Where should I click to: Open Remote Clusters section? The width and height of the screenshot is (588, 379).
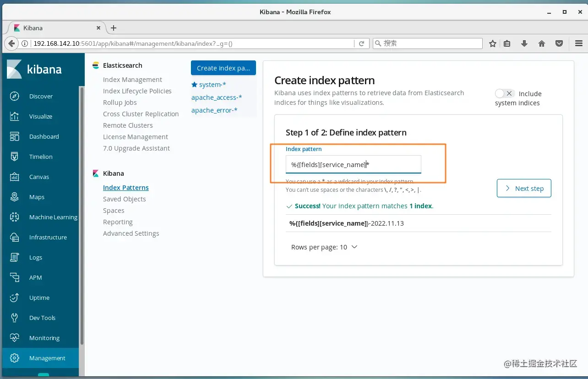(x=128, y=125)
